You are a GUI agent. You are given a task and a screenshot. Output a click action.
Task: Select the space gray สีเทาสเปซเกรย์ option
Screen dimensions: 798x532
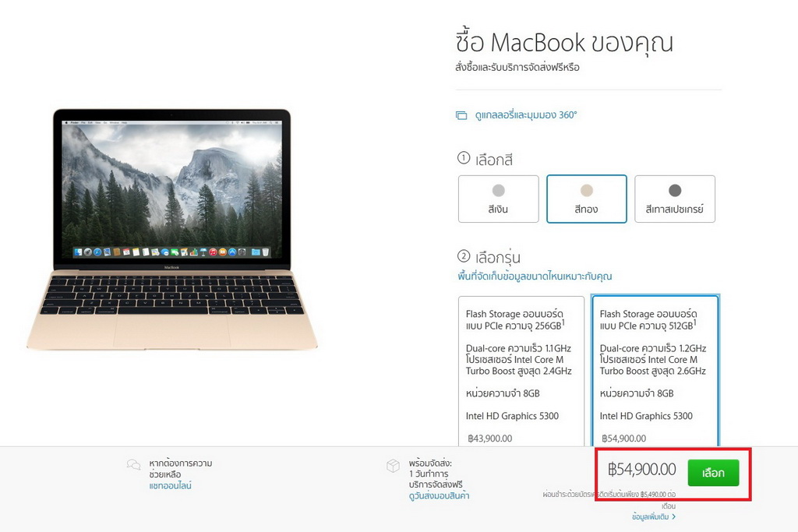click(675, 199)
